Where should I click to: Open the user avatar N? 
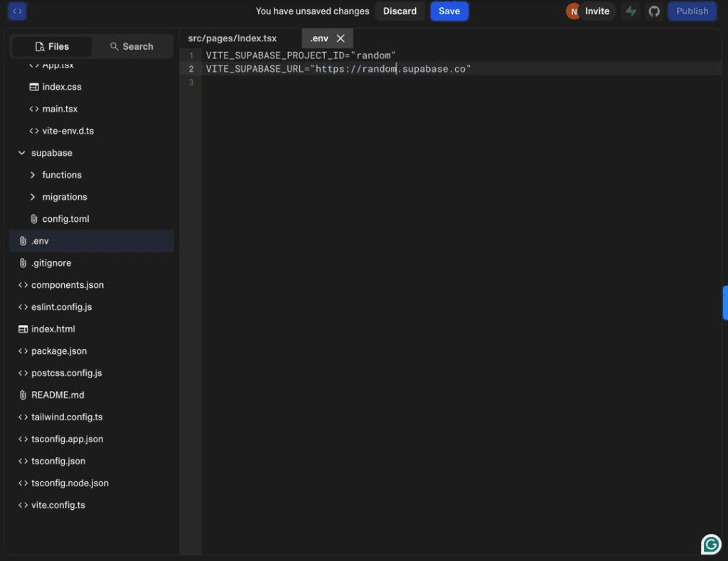[574, 11]
